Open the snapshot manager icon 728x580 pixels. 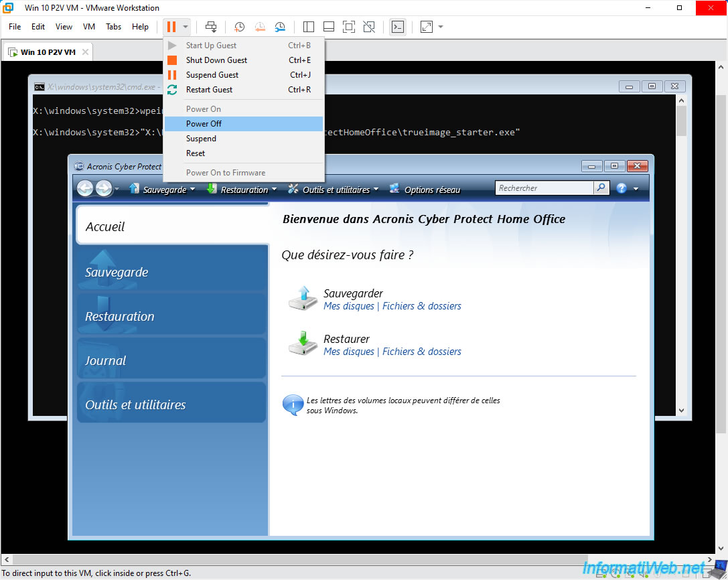(x=280, y=27)
